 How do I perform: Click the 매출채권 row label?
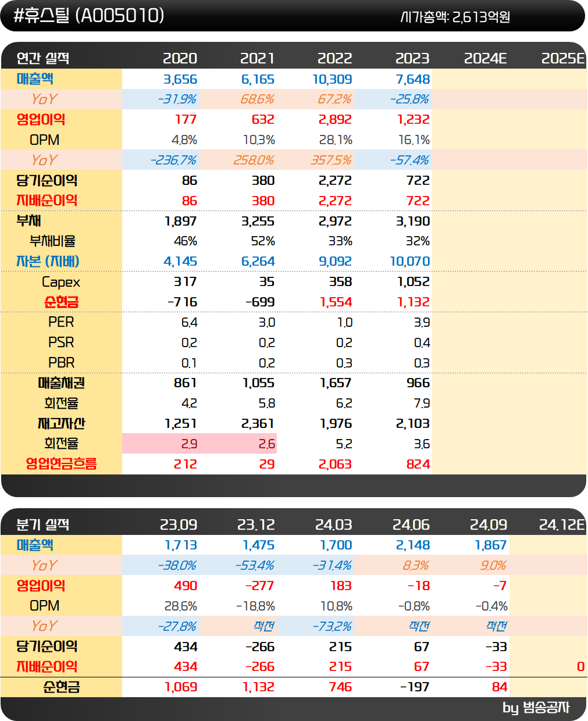[61, 383]
